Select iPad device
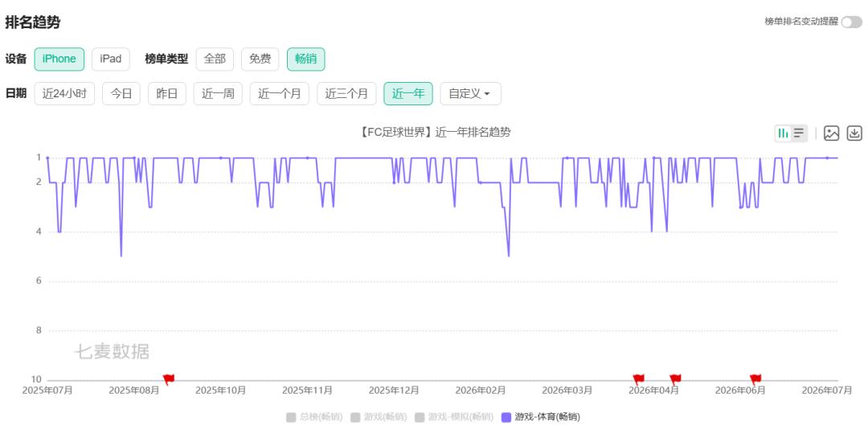Viewport: 868px width, 434px height. pyautogui.click(x=111, y=59)
